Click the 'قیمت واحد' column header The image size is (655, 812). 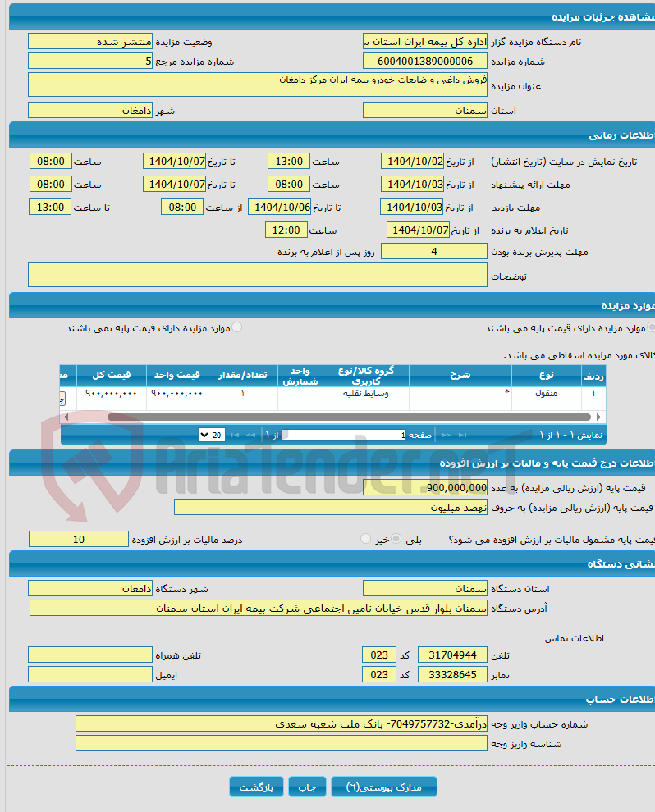click(x=176, y=376)
